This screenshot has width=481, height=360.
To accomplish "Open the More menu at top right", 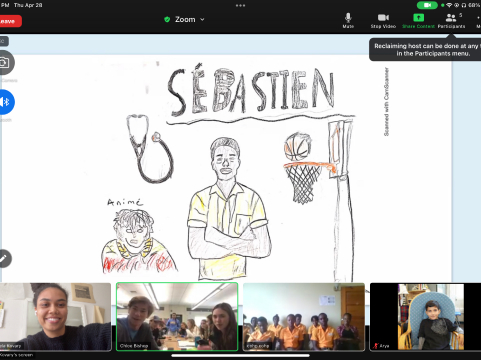I will coord(479,20).
